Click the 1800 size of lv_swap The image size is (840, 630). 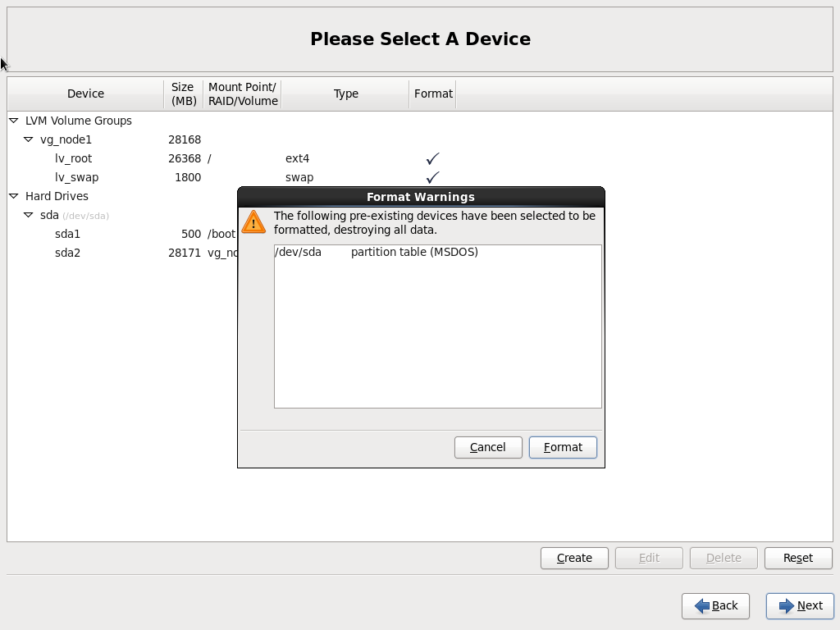[x=188, y=177]
